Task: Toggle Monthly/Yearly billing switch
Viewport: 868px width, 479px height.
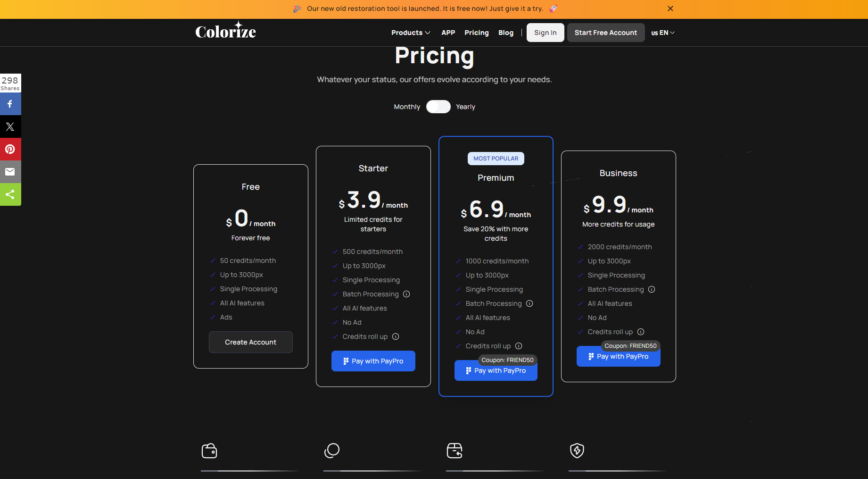Action: pyautogui.click(x=438, y=107)
